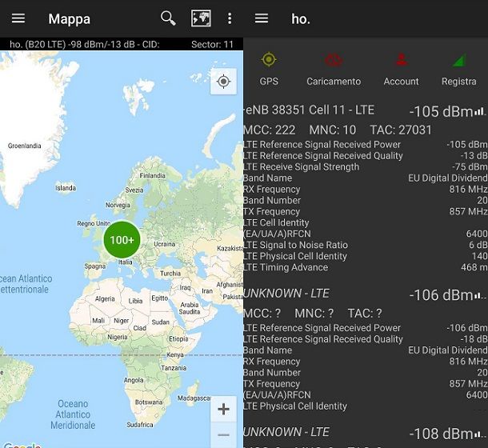Zoom out with the minus button

point(223,434)
